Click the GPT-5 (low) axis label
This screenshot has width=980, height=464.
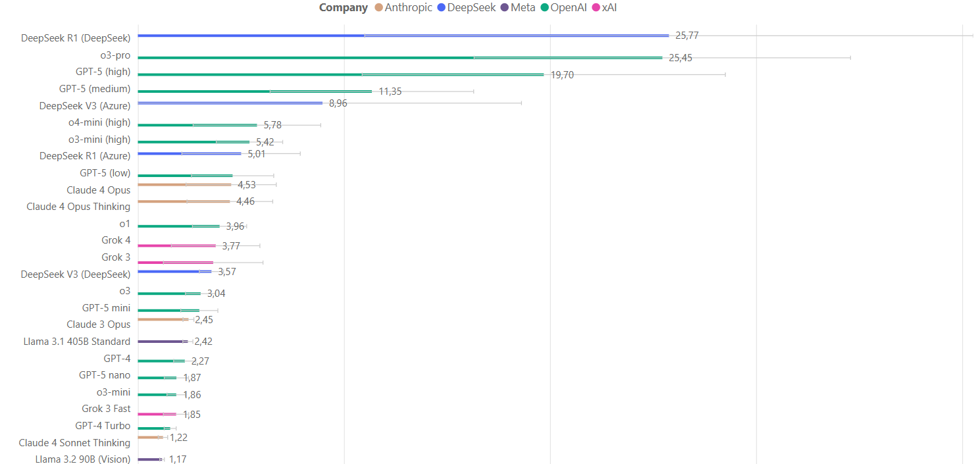click(105, 173)
